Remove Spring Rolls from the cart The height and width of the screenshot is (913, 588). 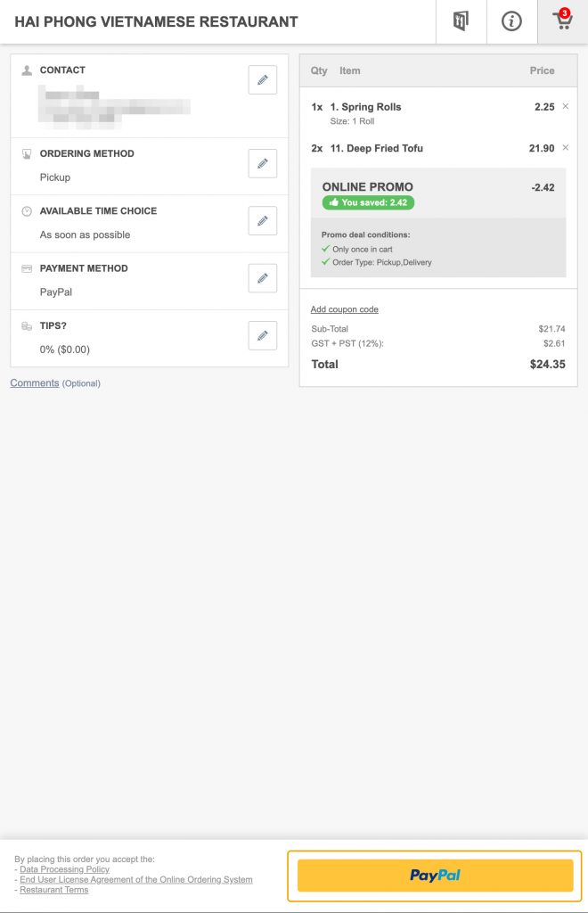[566, 107]
